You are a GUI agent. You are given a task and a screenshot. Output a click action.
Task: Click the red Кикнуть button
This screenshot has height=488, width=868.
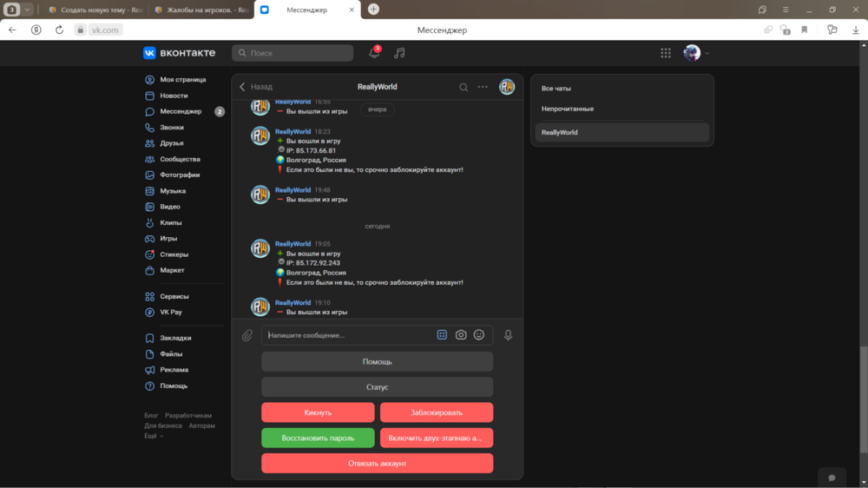(x=318, y=412)
